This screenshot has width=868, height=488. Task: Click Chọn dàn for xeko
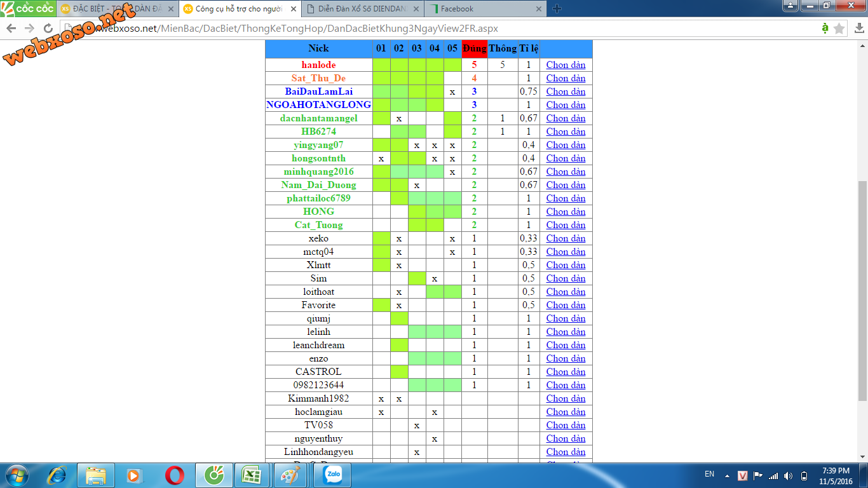pyautogui.click(x=566, y=238)
